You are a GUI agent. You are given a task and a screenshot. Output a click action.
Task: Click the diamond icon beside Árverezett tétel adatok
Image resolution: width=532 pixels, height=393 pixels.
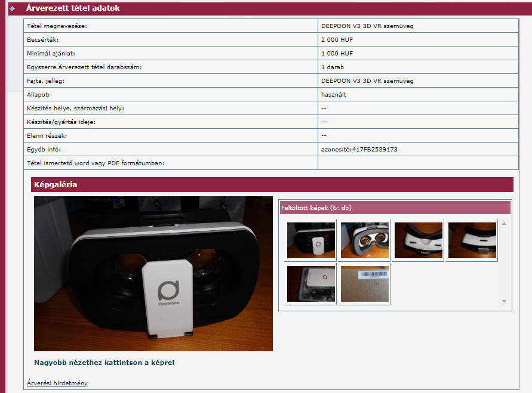[x=11, y=8]
